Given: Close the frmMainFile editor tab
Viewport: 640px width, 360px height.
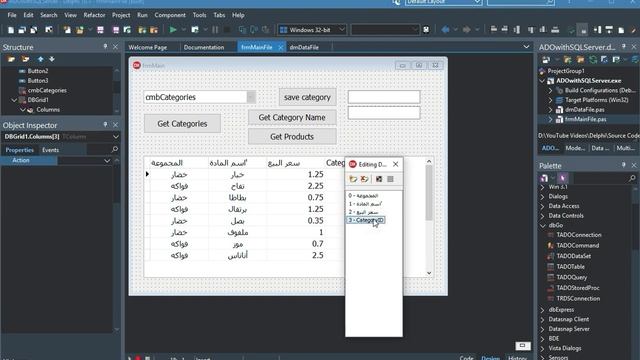Looking at the screenshot, I should 280,47.
